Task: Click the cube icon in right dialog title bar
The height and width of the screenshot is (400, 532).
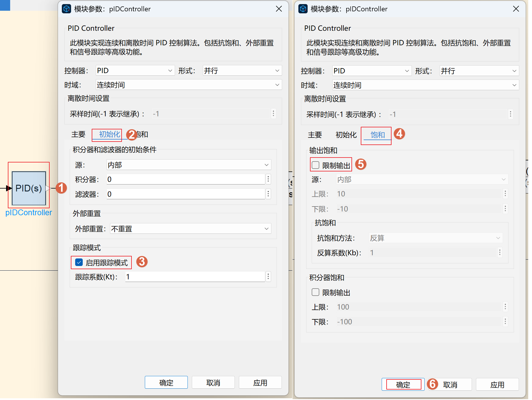Action: point(303,9)
